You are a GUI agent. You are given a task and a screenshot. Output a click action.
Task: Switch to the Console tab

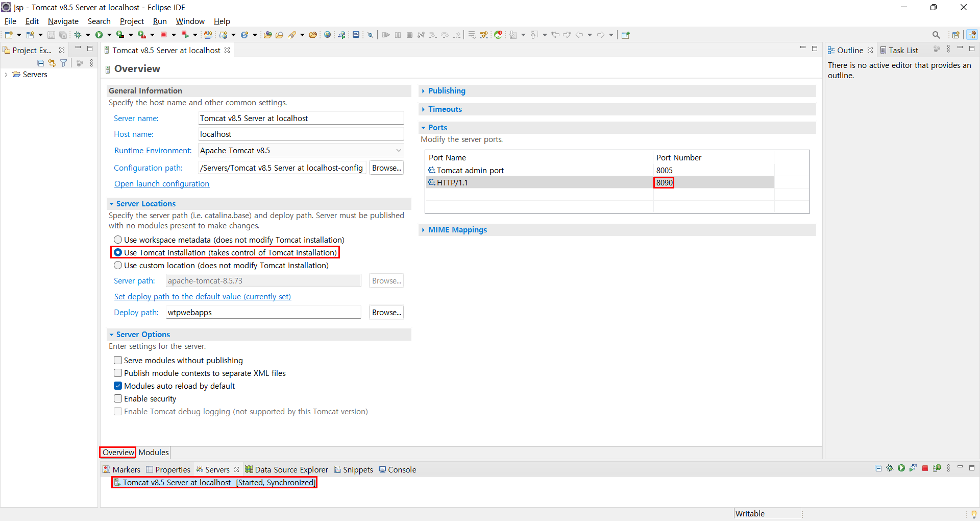pyautogui.click(x=398, y=469)
